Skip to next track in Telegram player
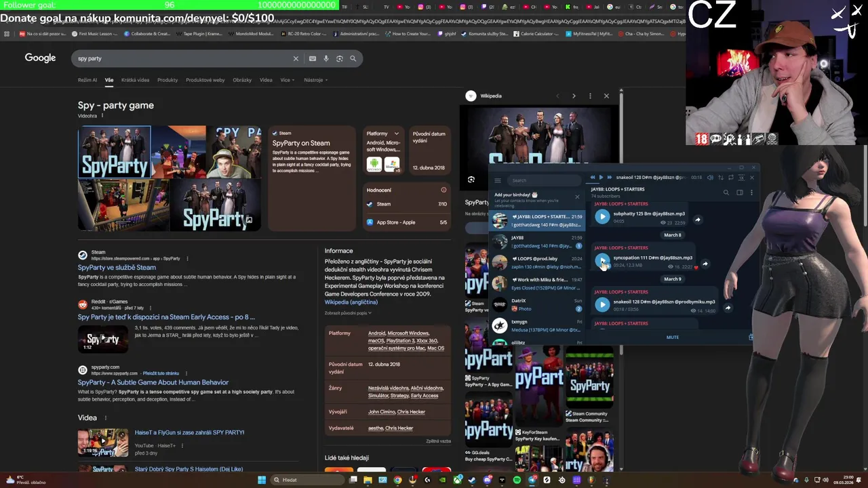 point(609,178)
